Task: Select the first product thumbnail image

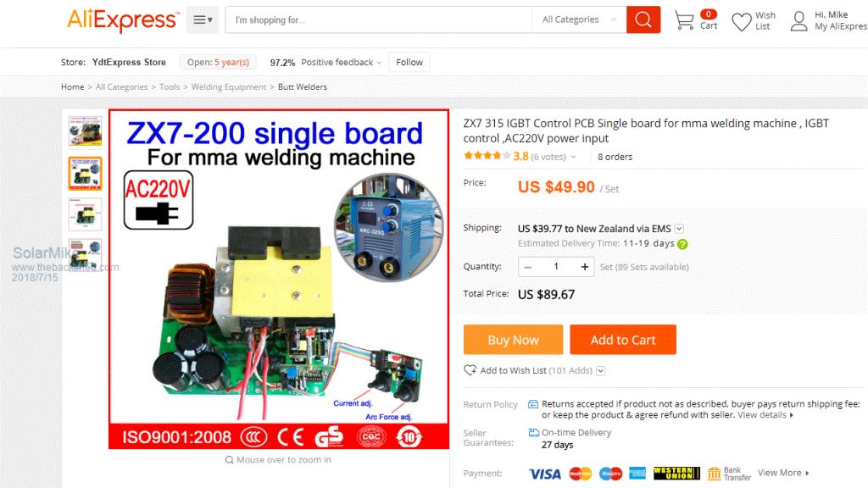Action: [x=86, y=131]
